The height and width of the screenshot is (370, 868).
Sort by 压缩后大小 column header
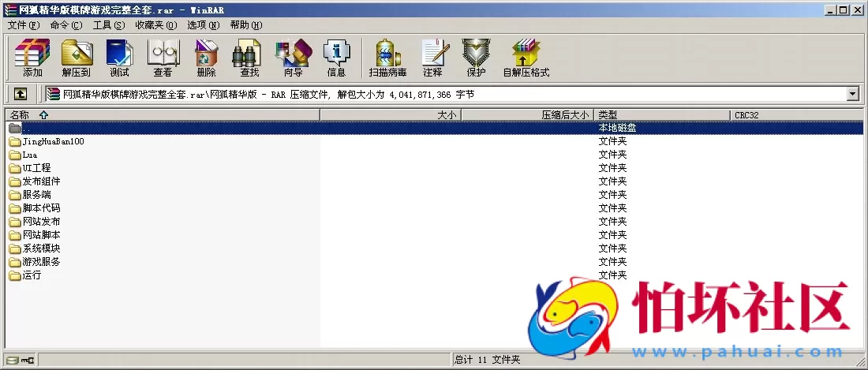[528, 115]
